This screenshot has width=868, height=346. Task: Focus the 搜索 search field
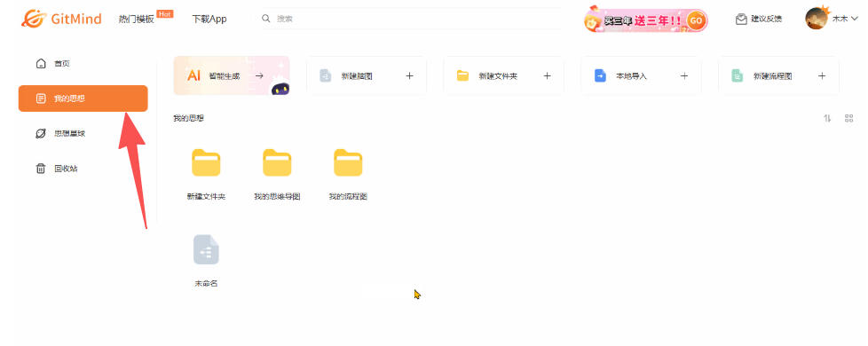(410, 19)
